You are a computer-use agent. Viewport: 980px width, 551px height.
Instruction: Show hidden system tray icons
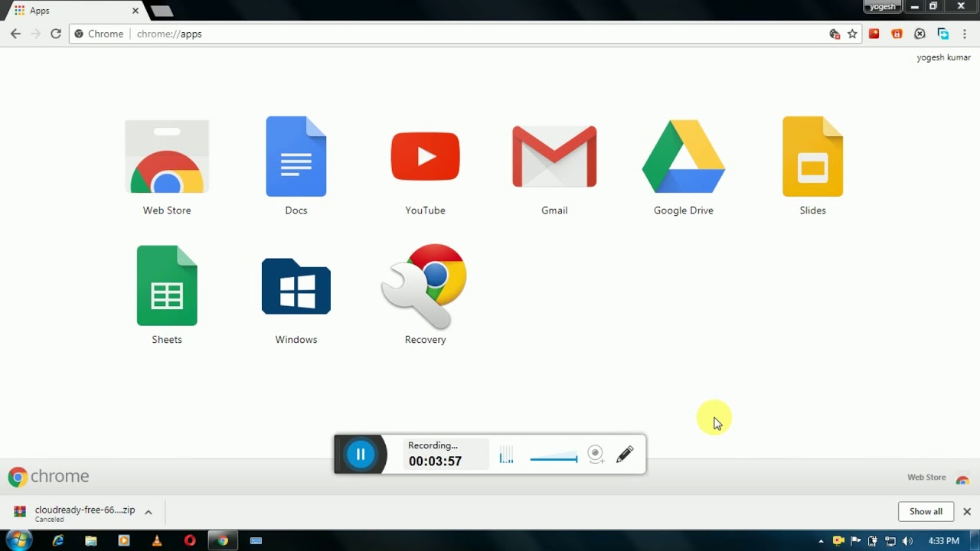(821, 541)
